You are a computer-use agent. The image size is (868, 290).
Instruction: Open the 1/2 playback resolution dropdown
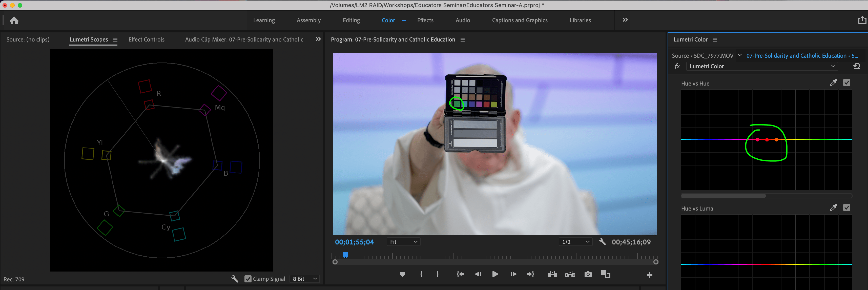[575, 241]
